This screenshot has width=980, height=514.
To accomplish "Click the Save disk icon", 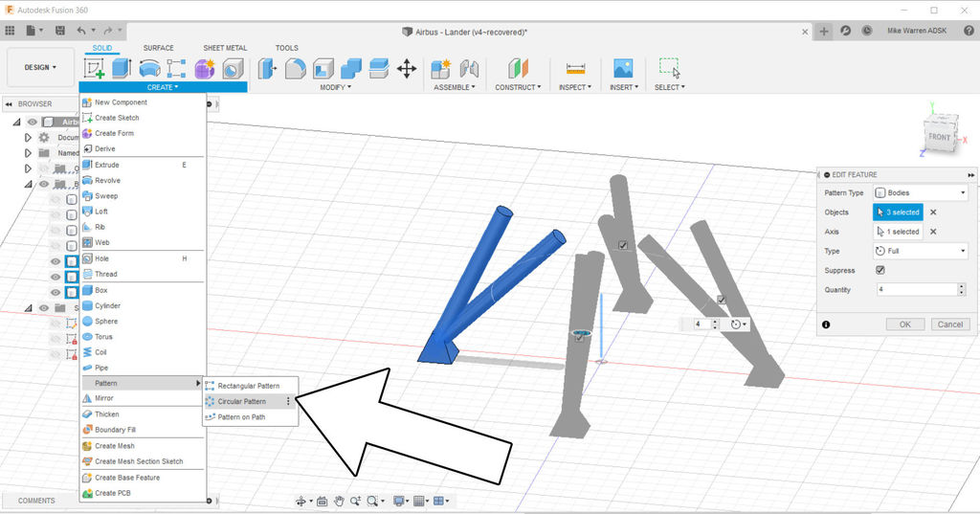I will click(60, 31).
